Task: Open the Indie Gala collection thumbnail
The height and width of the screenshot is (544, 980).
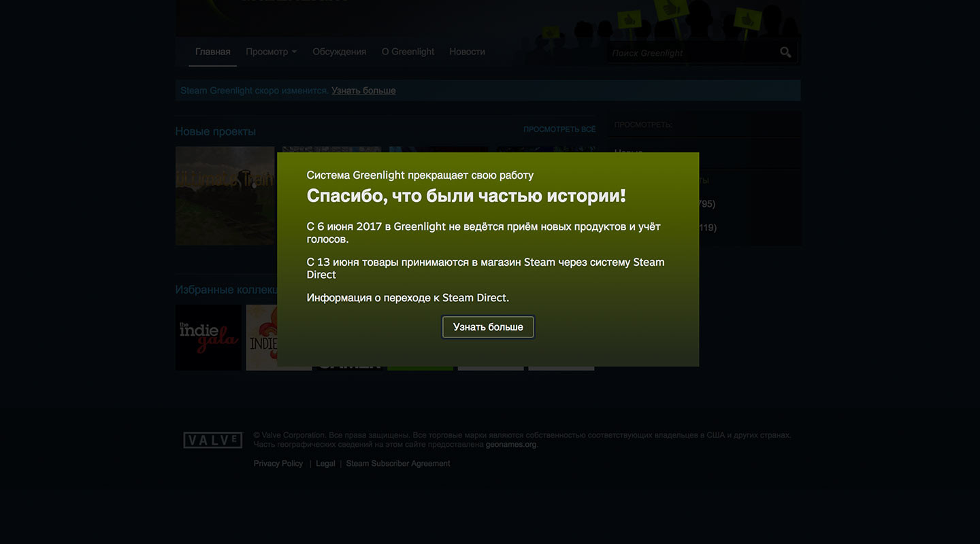Action: coord(208,337)
